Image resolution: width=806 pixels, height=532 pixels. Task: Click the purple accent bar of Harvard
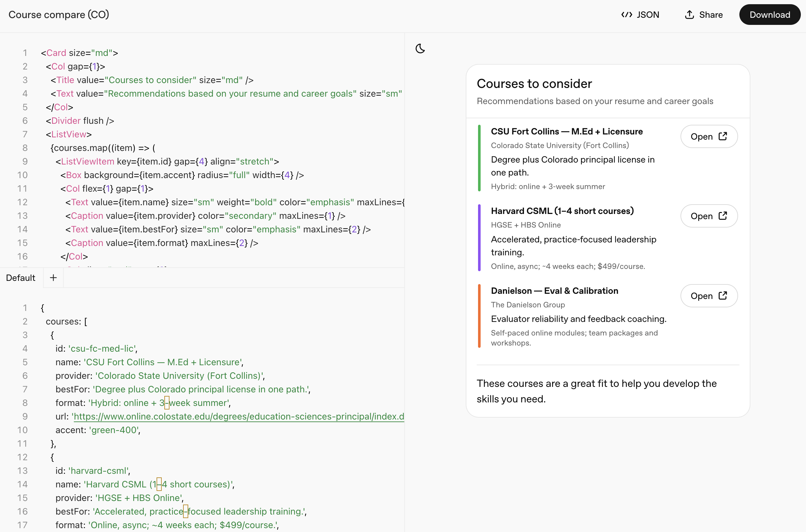pyautogui.click(x=479, y=238)
